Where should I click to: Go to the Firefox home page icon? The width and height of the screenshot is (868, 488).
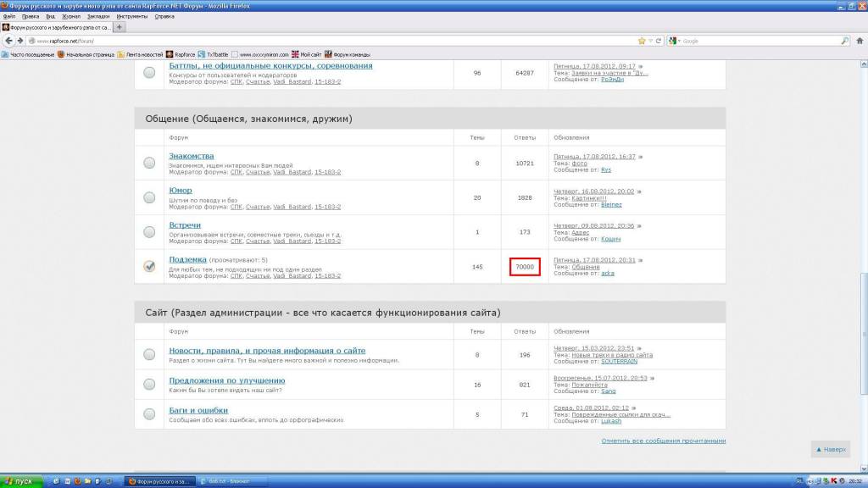[x=860, y=41]
